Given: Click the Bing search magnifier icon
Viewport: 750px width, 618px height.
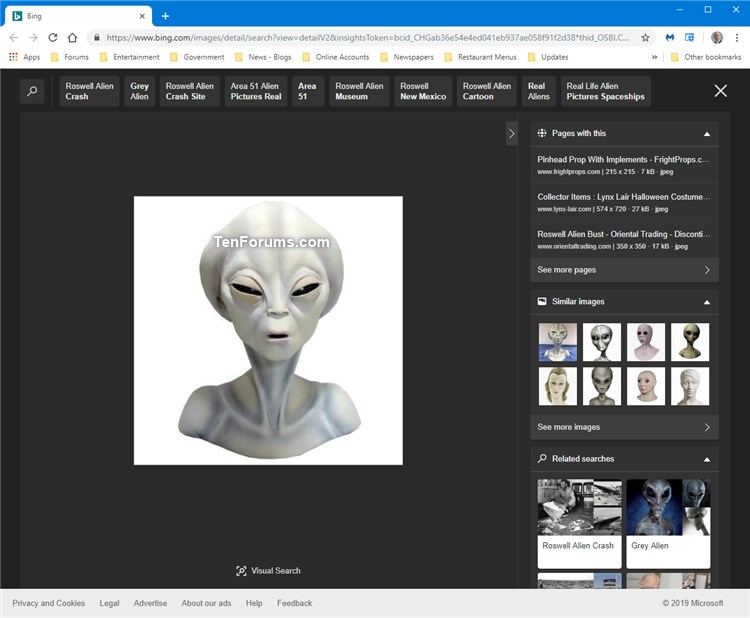Looking at the screenshot, I should [32, 91].
